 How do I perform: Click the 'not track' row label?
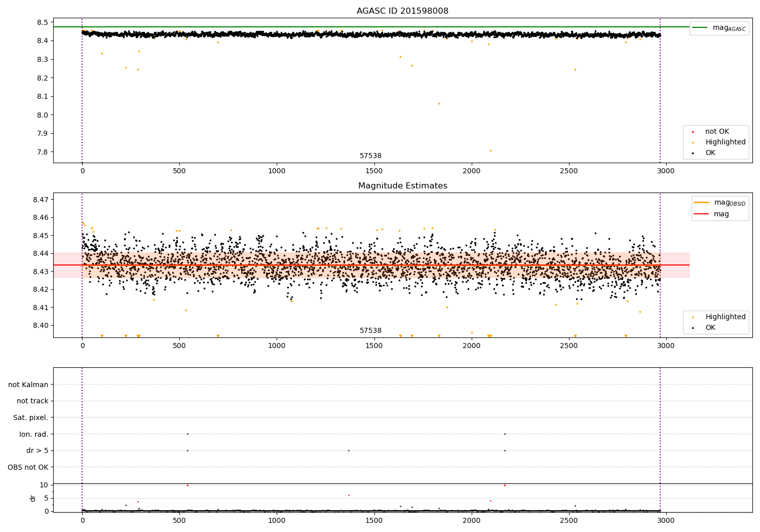[x=32, y=401]
